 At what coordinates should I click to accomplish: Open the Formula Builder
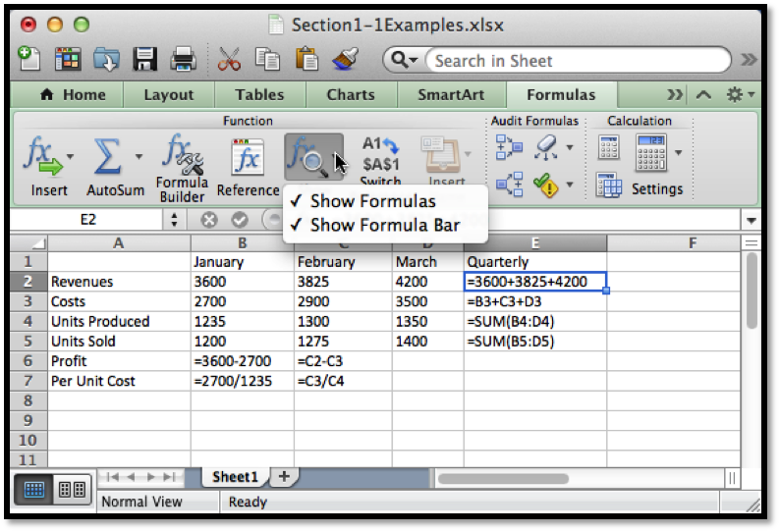182,155
